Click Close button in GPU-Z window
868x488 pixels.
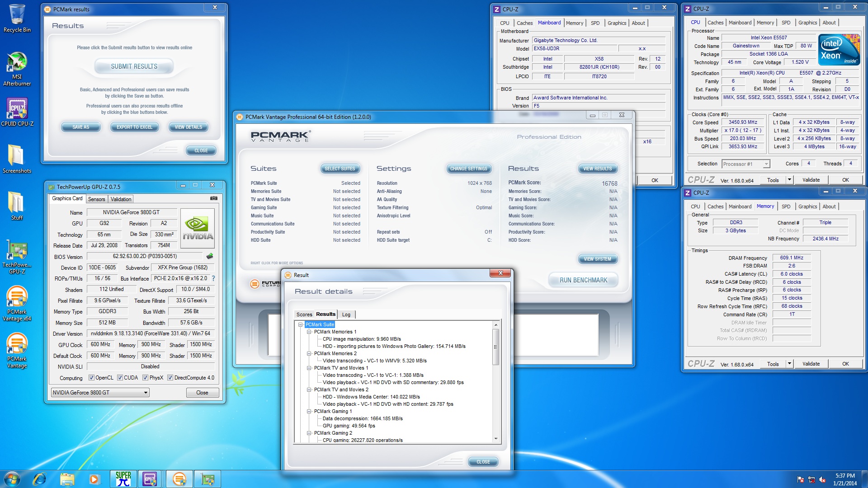pyautogui.click(x=202, y=393)
